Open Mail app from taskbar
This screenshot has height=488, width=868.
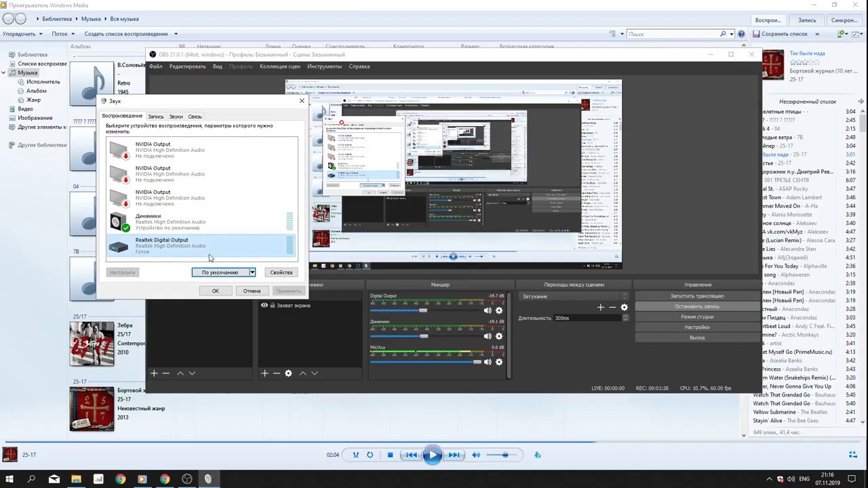(x=54, y=479)
